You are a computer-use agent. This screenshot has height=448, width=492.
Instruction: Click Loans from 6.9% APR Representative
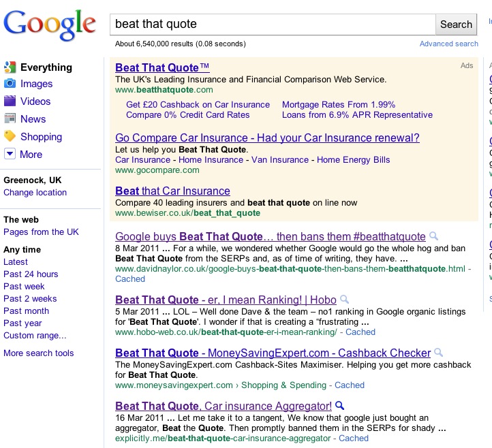(x=357, y=115)
